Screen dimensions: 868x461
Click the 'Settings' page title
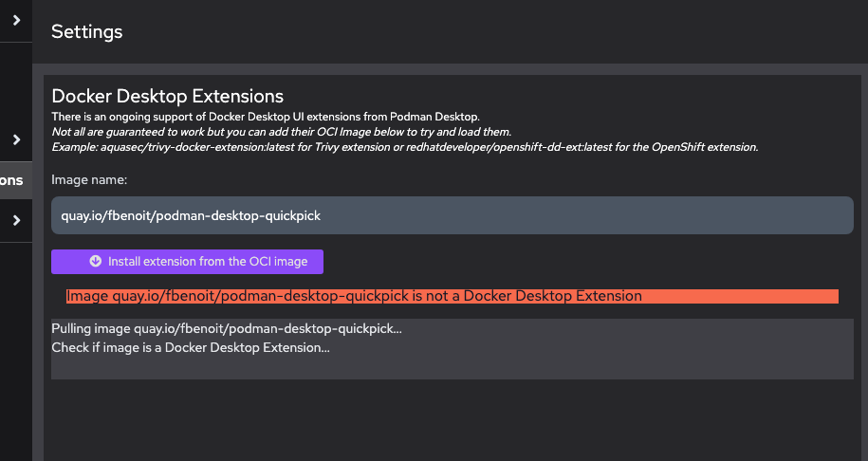87,31
